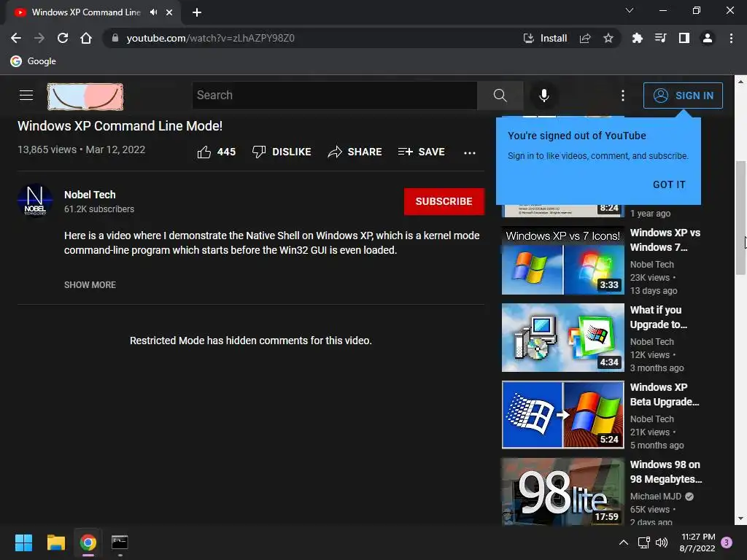Open Nobel Tech channel name link

(x=90, y=195)
